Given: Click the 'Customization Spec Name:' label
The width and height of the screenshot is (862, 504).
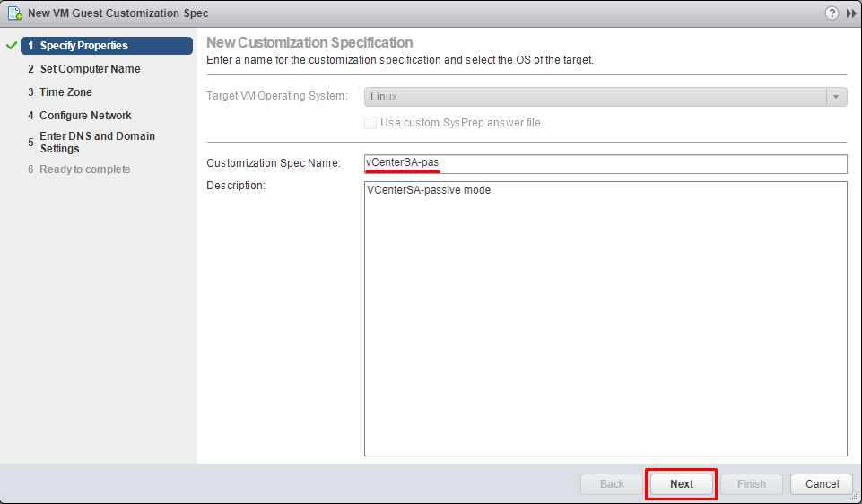Looking at the screenshot, I should click(274, 163).
